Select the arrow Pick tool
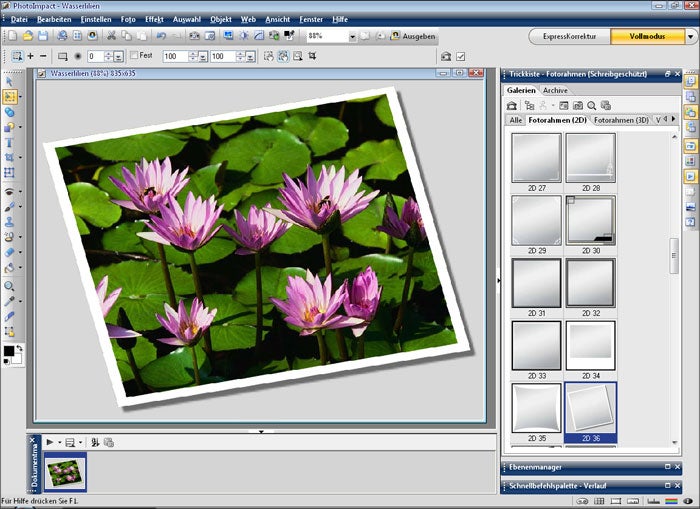The image size is (700, 509). (10, 82)
